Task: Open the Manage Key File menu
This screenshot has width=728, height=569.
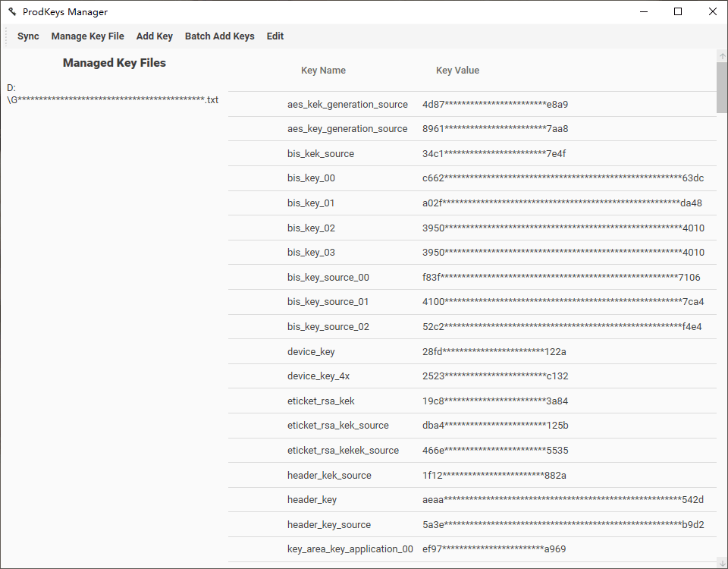Action: [x=87, y=36]
